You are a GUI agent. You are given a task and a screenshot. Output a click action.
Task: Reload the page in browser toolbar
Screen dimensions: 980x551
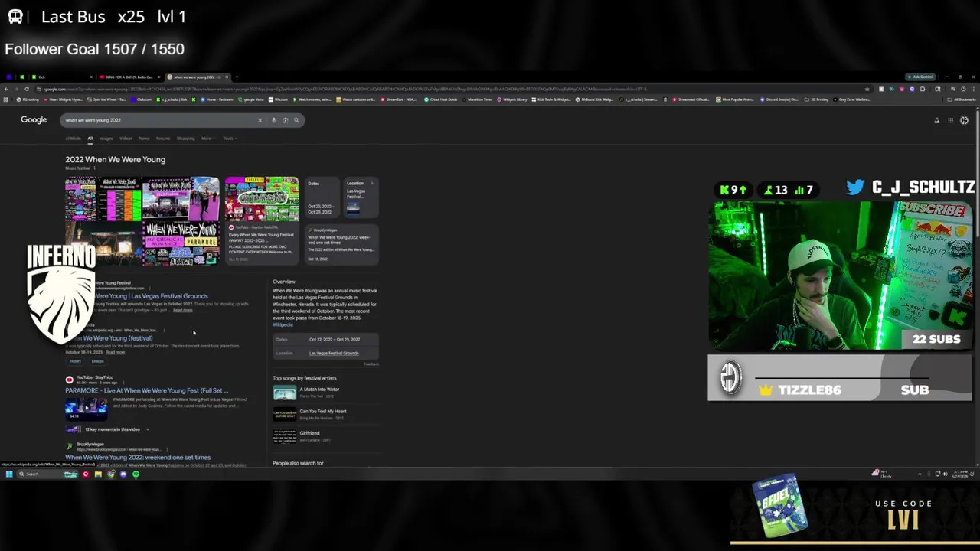(x=27, y=89)
